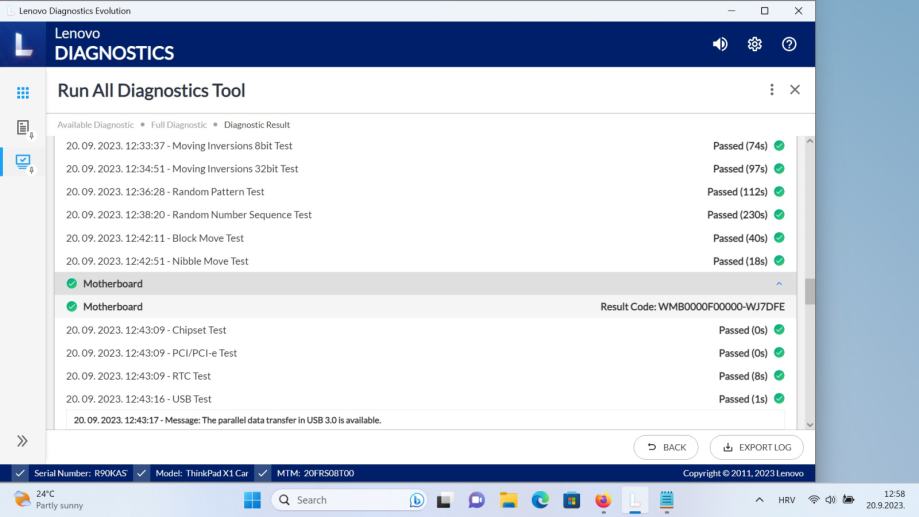Expand the sidebar with the double-chevron

point(22,441)
